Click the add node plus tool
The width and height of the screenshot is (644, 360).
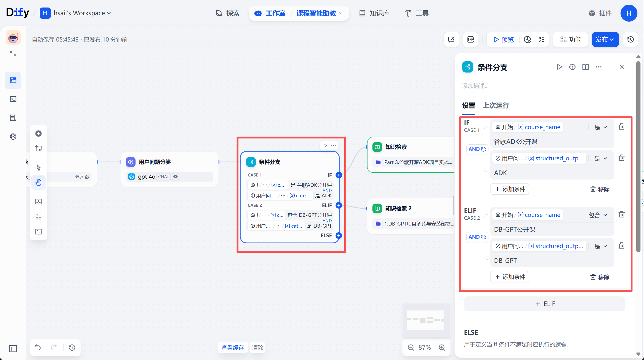(38, 134)
